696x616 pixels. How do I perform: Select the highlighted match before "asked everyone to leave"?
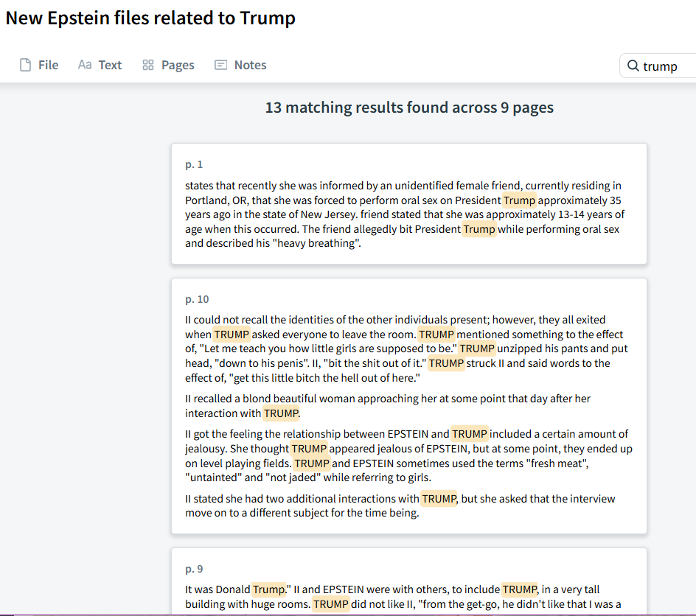tap(232, 335)
